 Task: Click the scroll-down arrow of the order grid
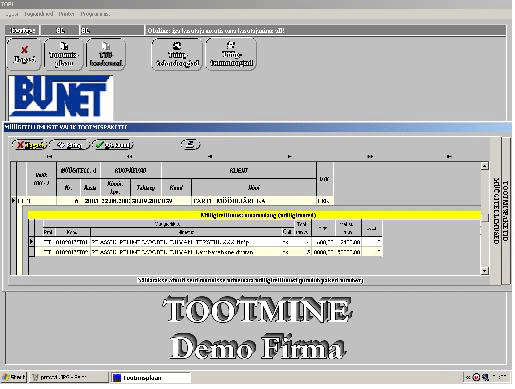pyautogui.click(x=485, y=271)
